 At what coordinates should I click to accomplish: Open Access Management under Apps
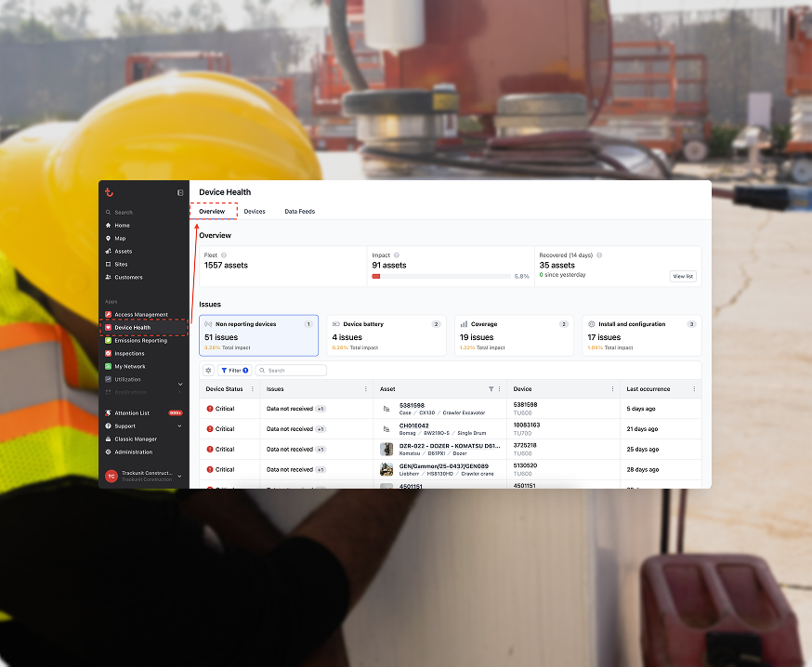[139, 314]
